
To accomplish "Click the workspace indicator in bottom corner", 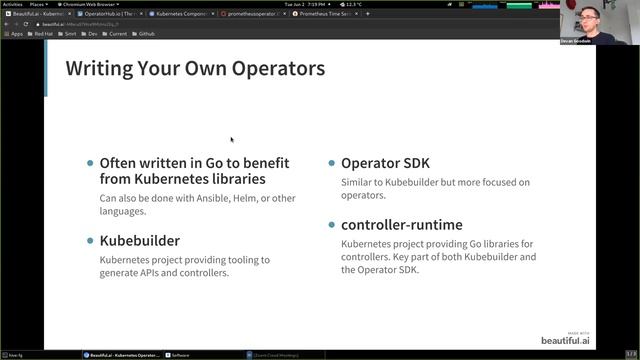I will click(x=631, y=354).
